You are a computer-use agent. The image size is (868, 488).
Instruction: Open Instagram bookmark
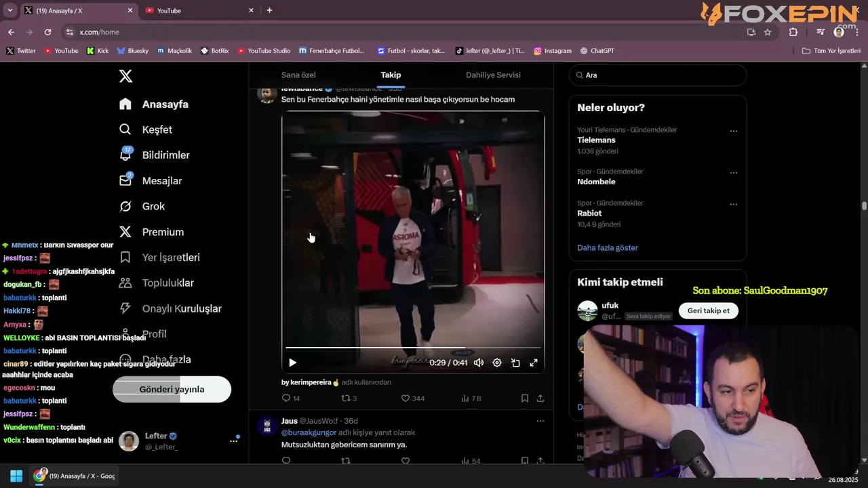(553, 50)
